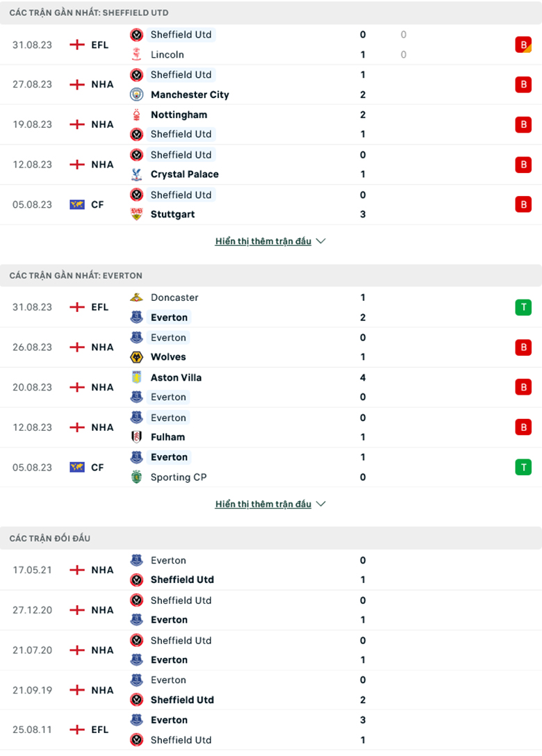The height and width of the screenshot is (756, 542).
Task: Click the Nottingham team crest
Action: 136,114
